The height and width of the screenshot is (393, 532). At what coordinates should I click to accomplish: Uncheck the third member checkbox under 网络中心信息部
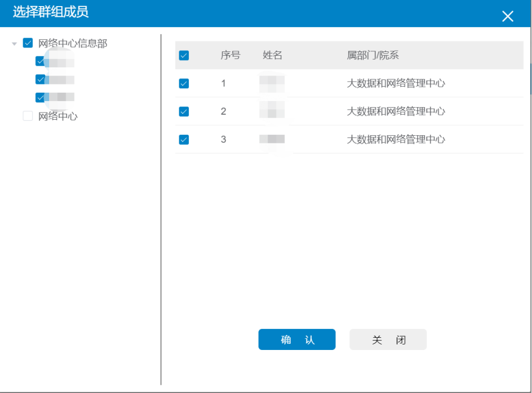point(40,97)
